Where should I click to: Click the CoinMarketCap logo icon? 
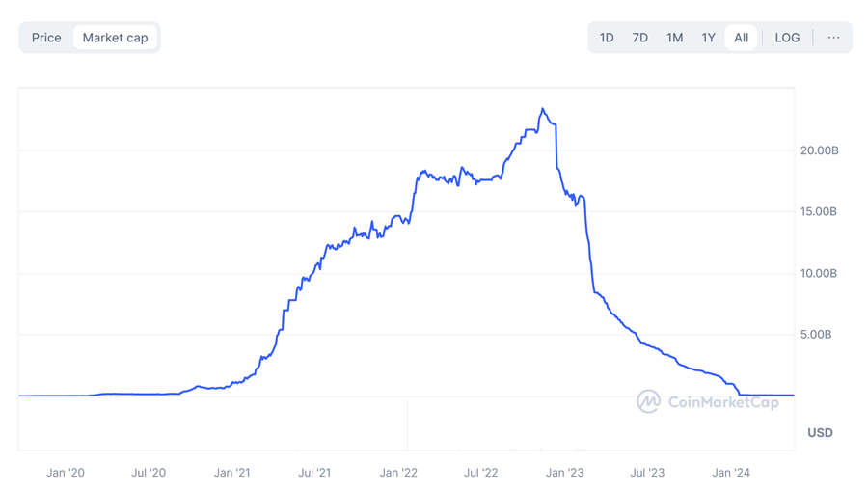click(648, 401)
